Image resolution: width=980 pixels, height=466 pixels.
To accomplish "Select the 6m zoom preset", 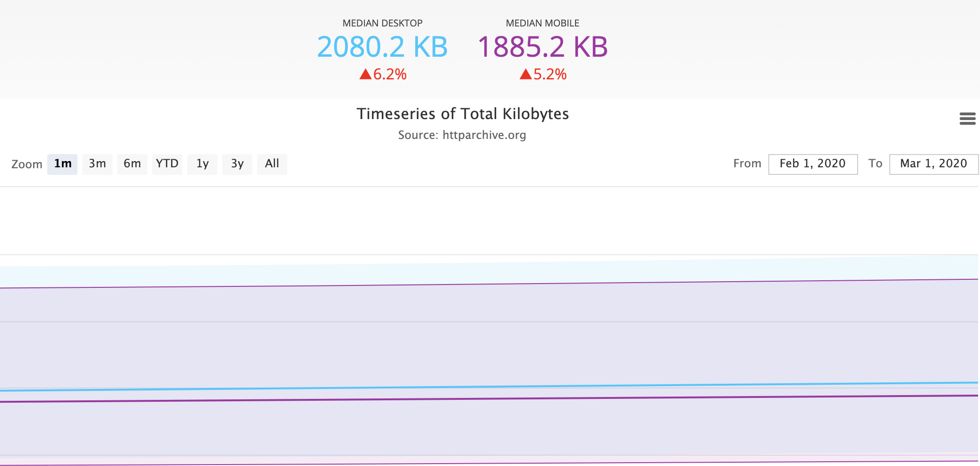I will pyautogui.click(x=132, y=164).
